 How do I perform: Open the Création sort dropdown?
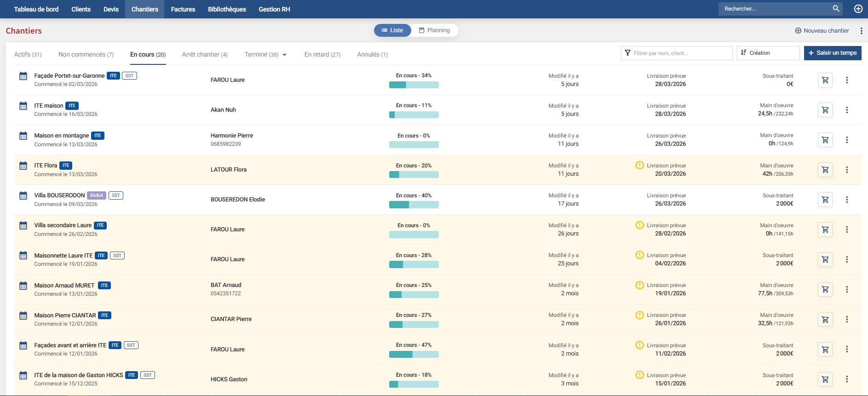click(768, 53)
